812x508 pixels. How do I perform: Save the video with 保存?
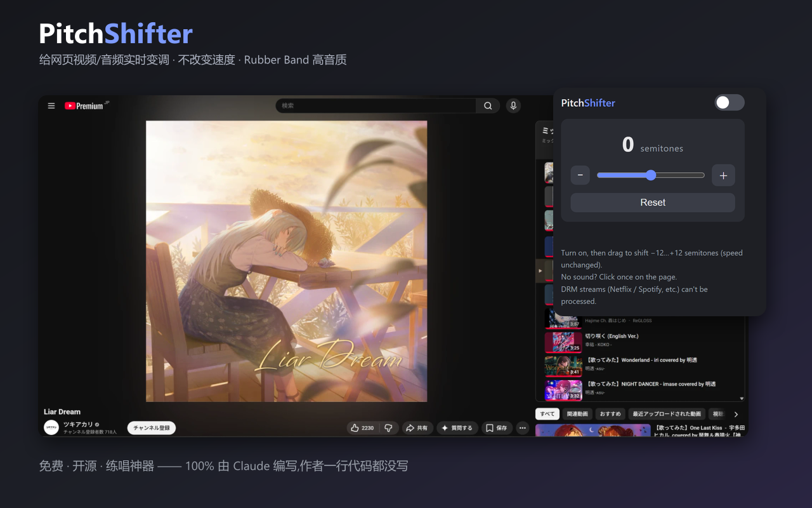pyautogui.click(x=497, y=428)
